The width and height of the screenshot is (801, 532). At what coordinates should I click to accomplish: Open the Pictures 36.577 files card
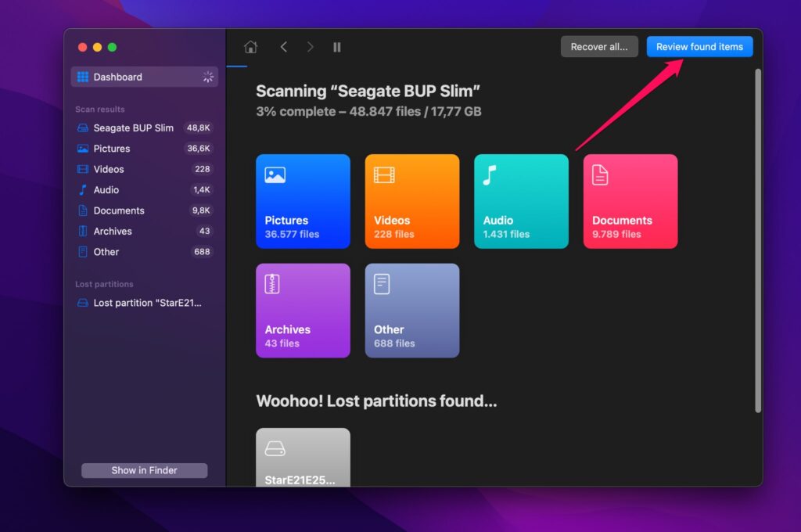[303, 201]
